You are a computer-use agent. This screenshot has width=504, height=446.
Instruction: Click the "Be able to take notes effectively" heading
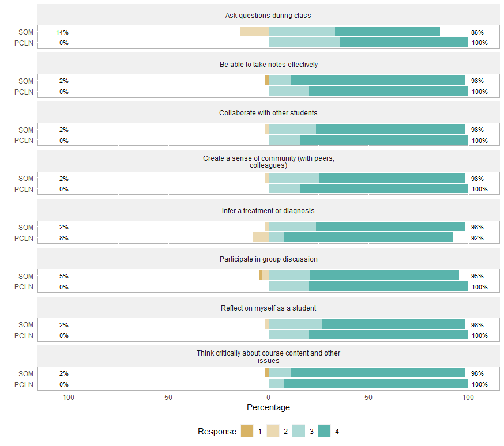tap(268, 65)
